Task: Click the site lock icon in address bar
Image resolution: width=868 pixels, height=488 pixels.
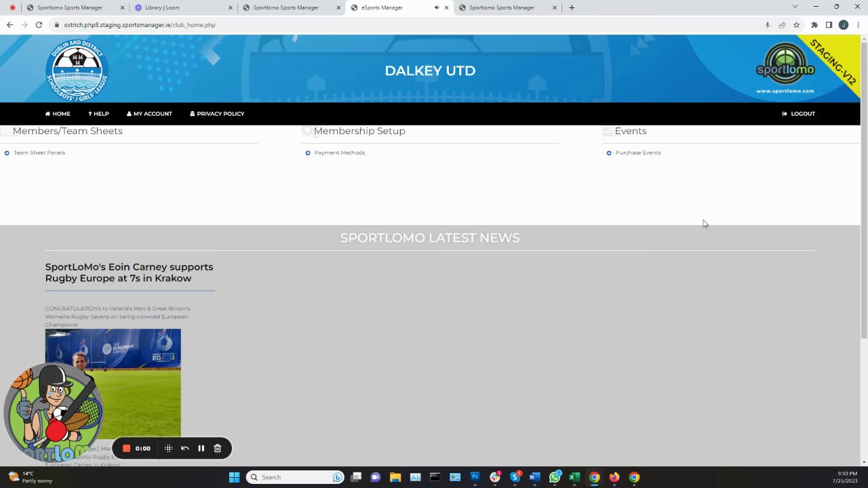Action: (x=57, y=25)
